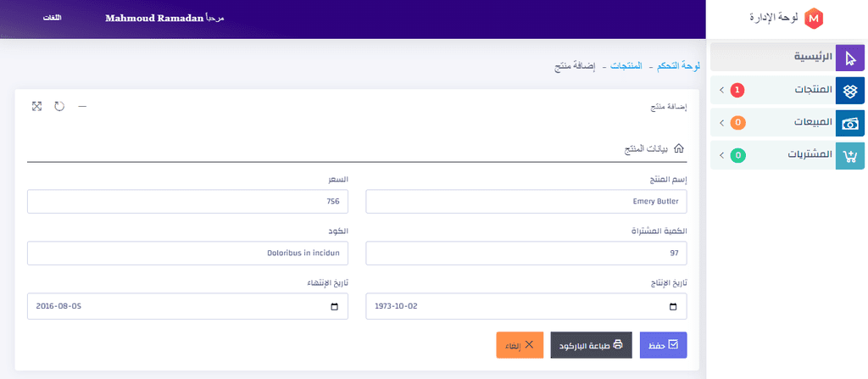
Task: Open calendar picker for تاريخ الإنتاج
Action: coord(672,306)
